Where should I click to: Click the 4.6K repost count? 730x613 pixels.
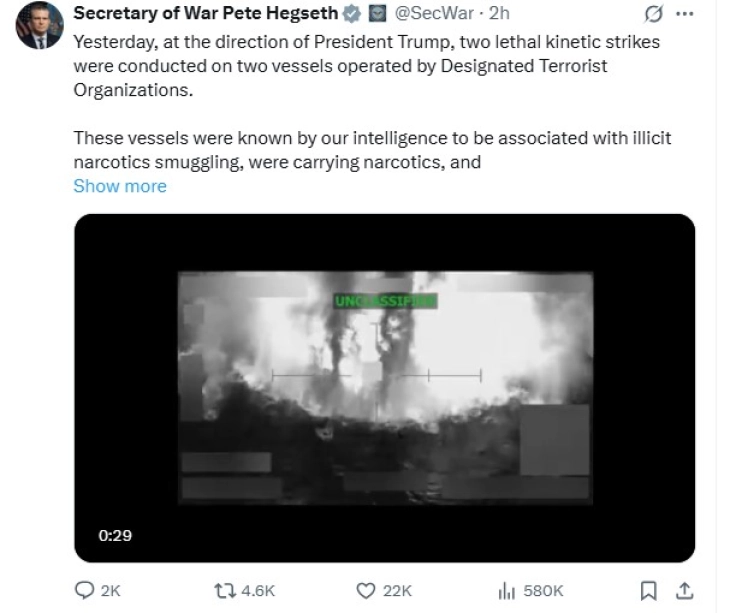point(258,590)
